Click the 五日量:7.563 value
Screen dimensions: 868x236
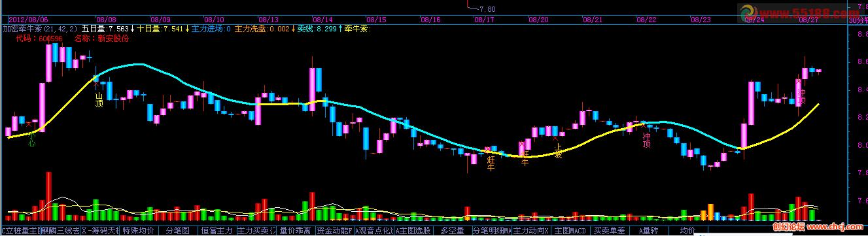click(105, 29)
